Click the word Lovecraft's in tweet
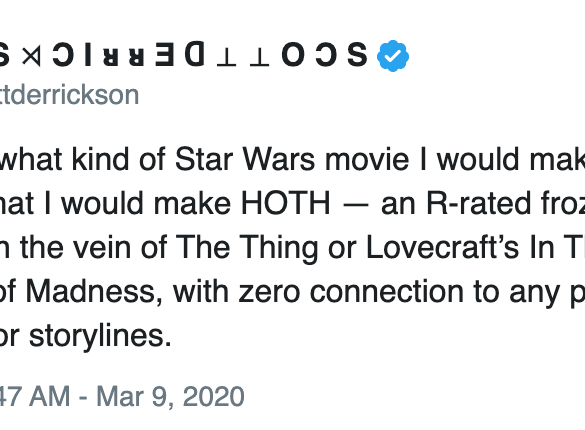 pyautogui.click(x=442, y=247)
